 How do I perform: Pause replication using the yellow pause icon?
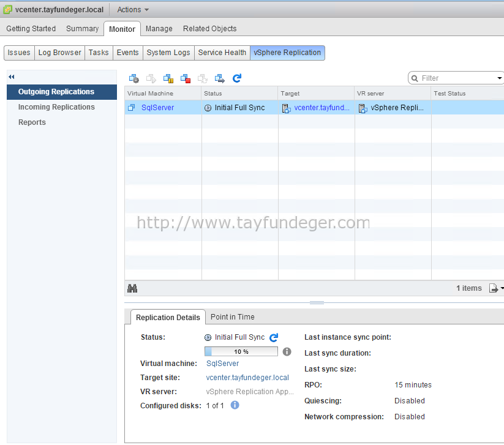click(x=168, y=78)
